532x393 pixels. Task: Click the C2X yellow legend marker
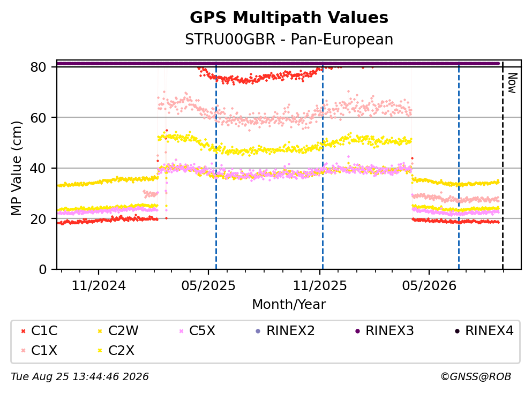click(100, 351)
